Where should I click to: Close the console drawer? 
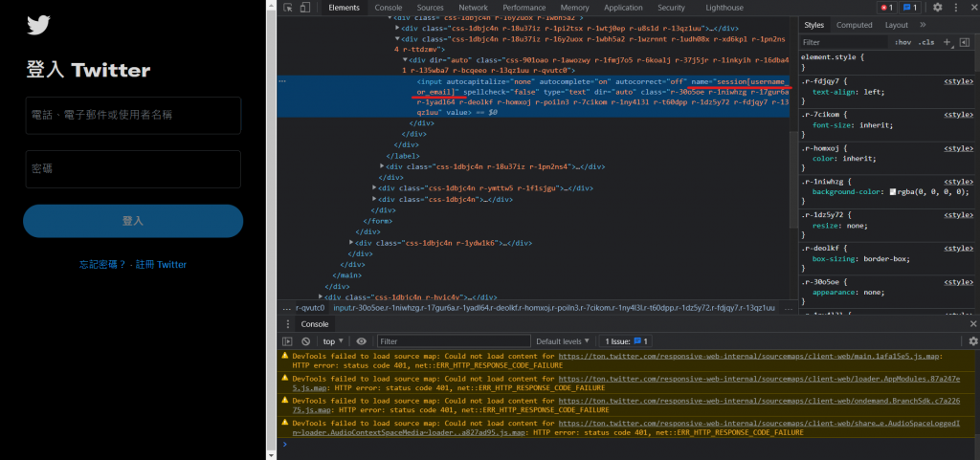tap(973, 324)
